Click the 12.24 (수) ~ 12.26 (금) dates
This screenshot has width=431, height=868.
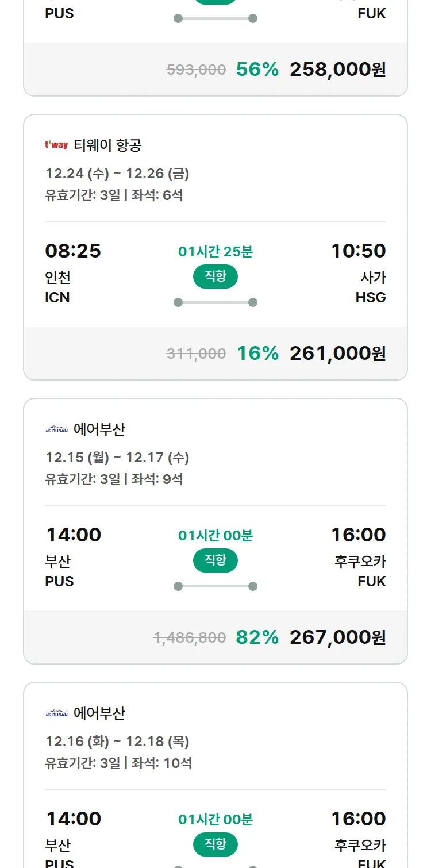click(117, 173)
